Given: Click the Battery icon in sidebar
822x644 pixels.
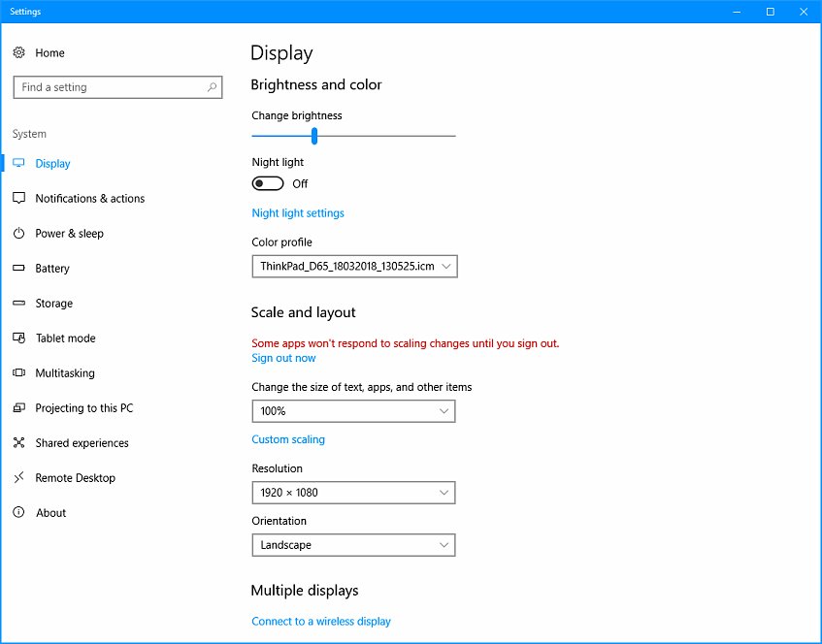Looking at the screenshot, I should point(18,268).
